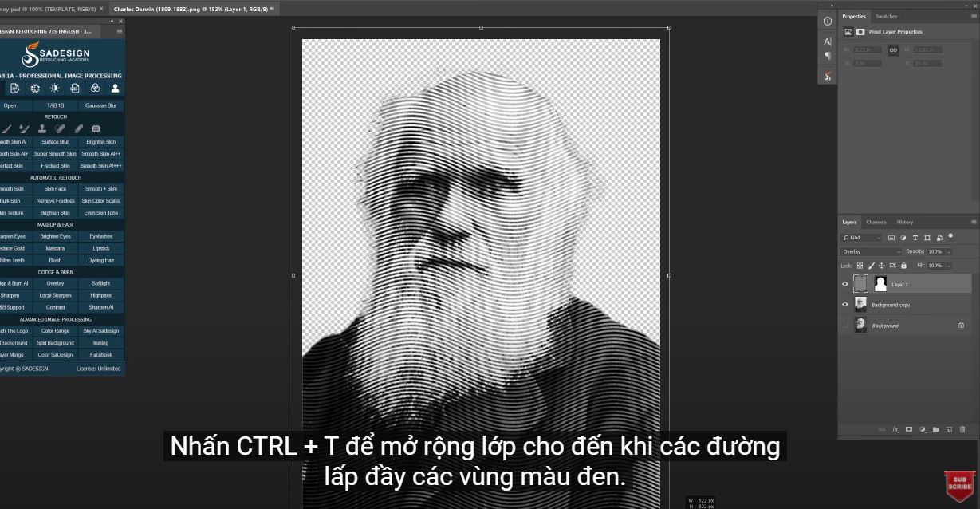
Task: Click the delete layer trash icon
Action: [962, 429]
